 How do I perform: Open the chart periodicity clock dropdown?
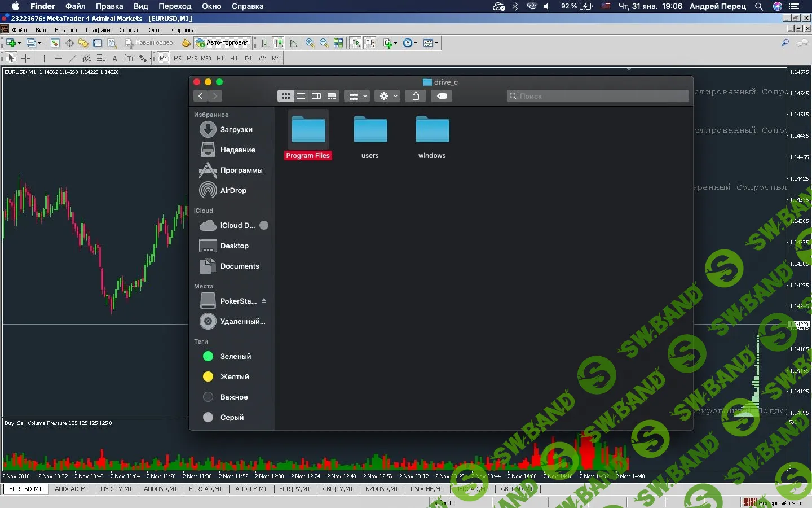[410, 43]
